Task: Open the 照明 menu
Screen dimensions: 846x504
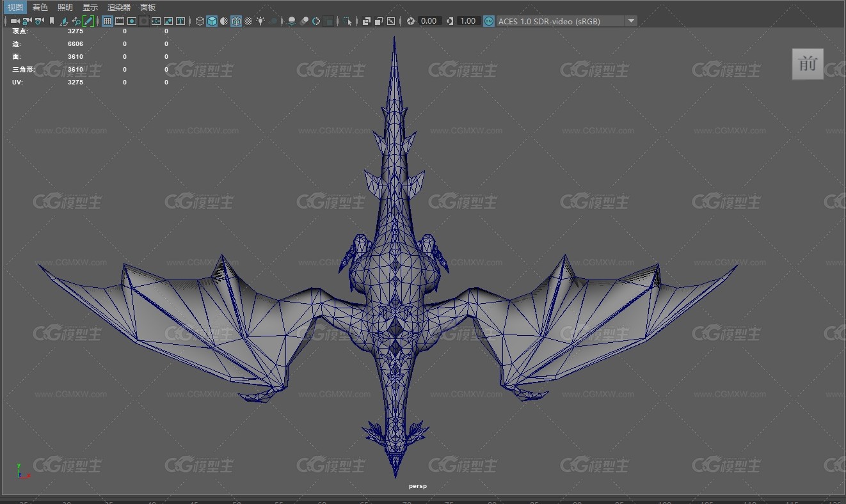Action: 65,7
